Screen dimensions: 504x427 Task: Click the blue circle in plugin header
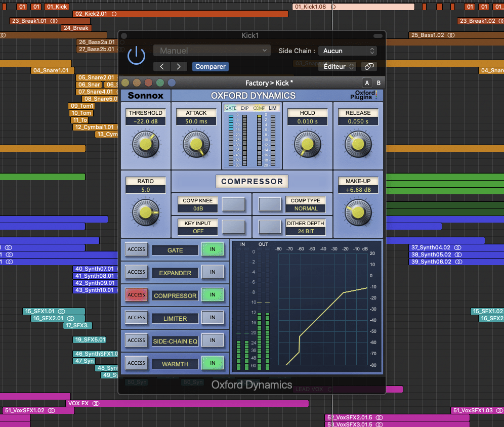(172, 82)
